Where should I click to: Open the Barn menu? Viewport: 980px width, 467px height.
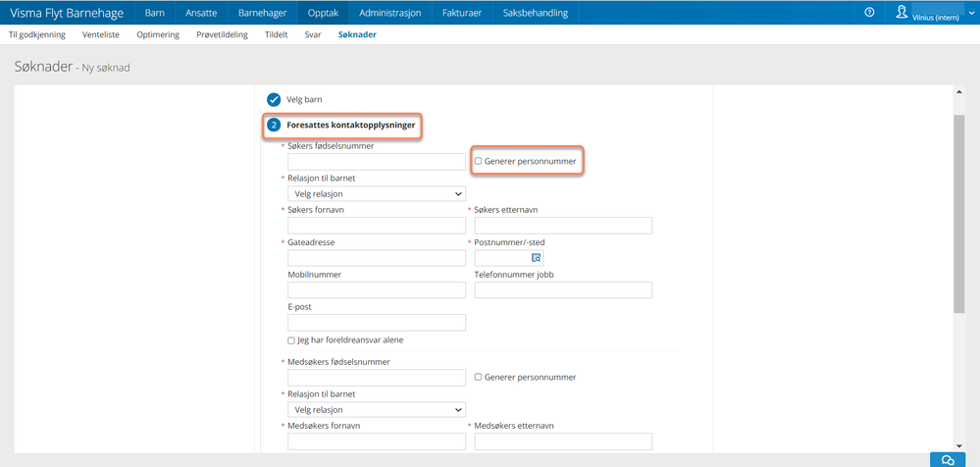pyautogui.click(x=154, y=13)
